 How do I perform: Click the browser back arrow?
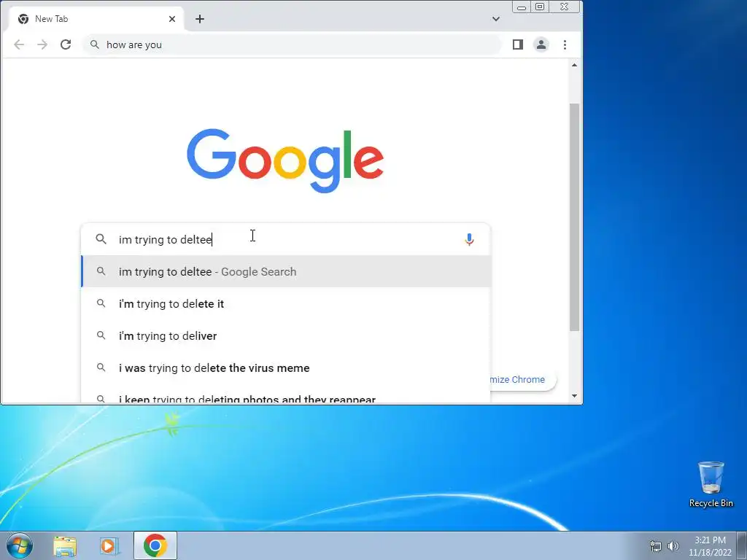pos(19,44)
